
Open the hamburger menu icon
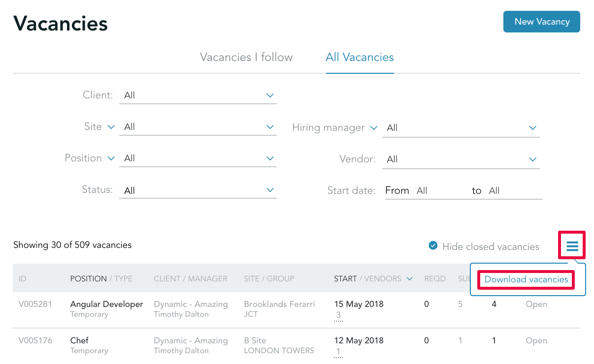pyautogui.click(x=572, y=246)
